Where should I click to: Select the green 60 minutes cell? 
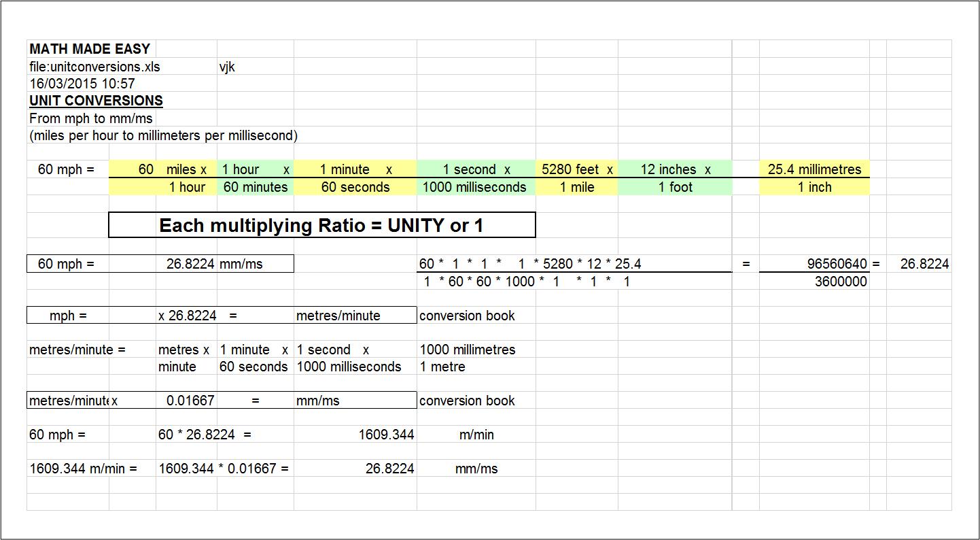[256, 187]
